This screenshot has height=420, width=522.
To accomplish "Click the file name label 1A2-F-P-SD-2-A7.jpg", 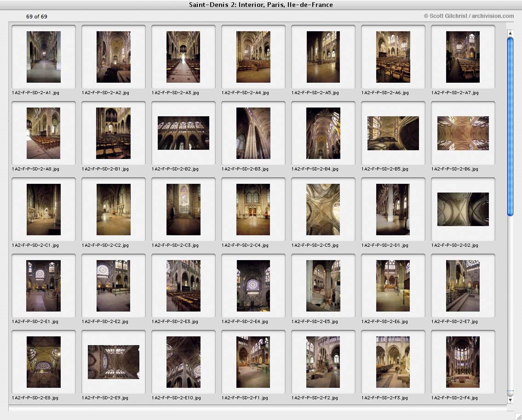I will tap(455, 93).
